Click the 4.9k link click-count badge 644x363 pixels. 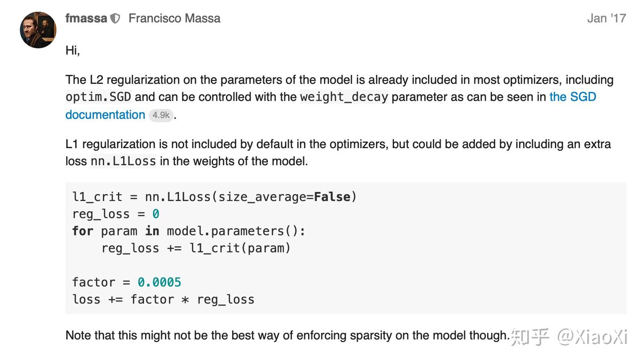pyautogui.click(x=161, y=115)
